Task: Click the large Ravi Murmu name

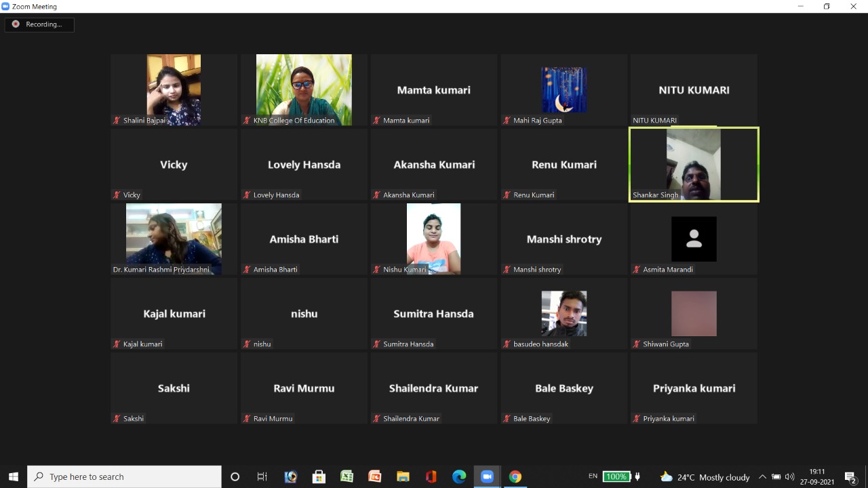Action: point(304,388)
